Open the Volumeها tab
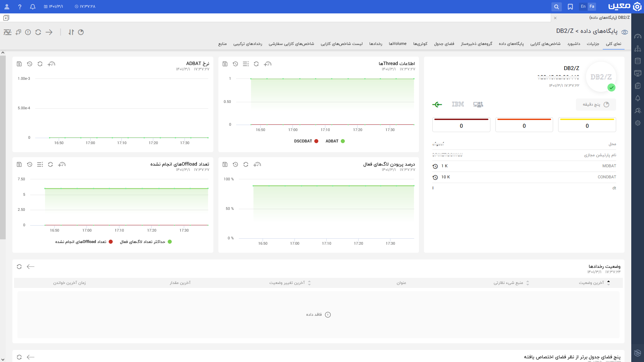The width and height of the screenshot is (644, 362). click(397, 44)
